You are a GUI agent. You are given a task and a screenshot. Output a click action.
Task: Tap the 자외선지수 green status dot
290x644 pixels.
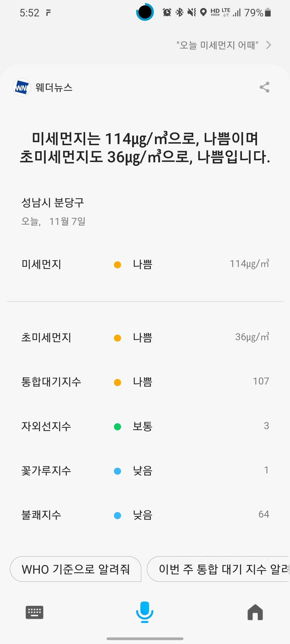click(117, 426)
